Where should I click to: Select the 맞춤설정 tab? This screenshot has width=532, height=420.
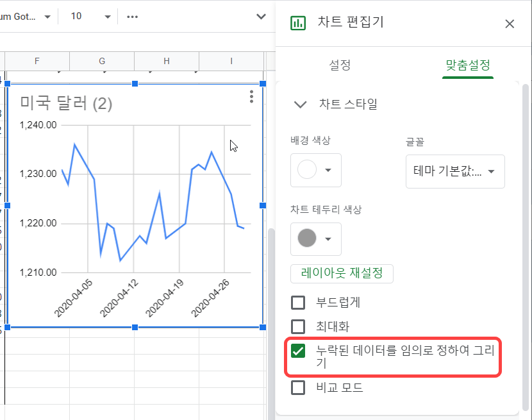tap(468, 65)
